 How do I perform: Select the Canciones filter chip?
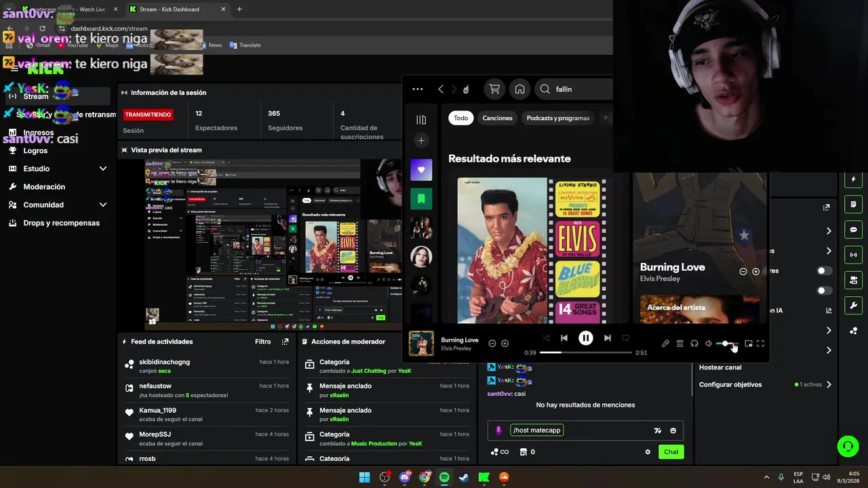(x=498, y=118)
